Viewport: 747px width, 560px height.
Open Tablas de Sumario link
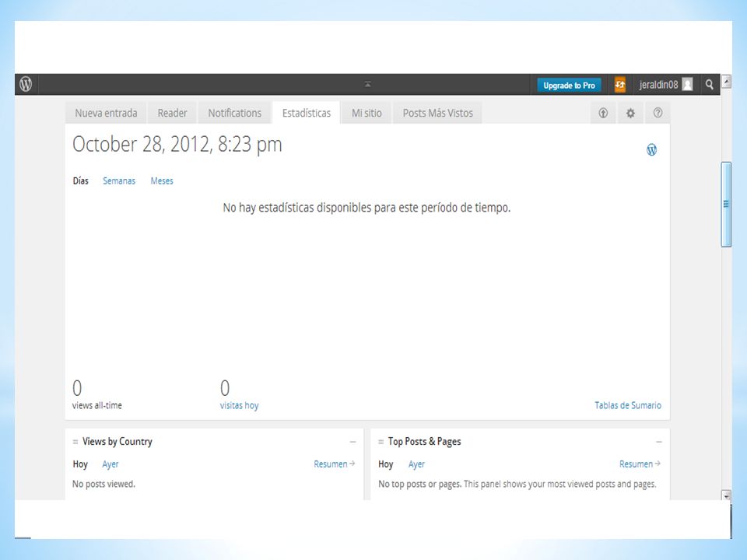click(628, 405)
